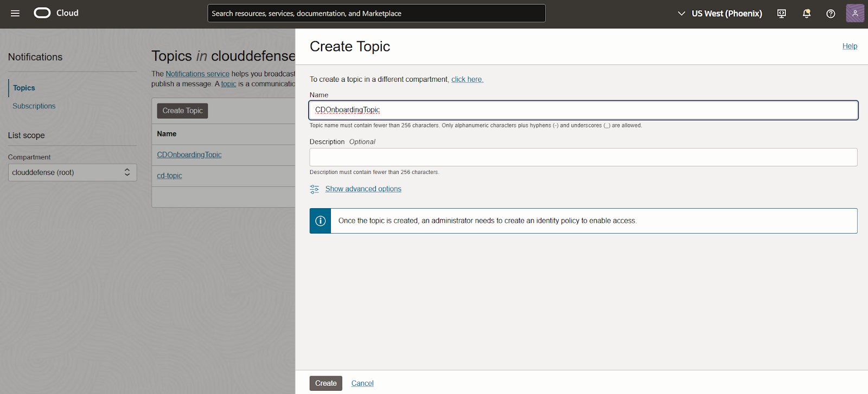Click the 'Notifications' sidebar heading

click(x=35, y=57)
